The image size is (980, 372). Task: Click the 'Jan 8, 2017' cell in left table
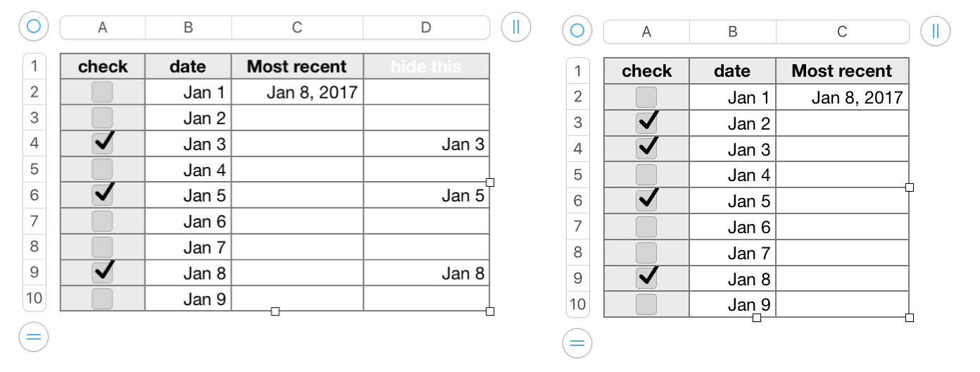point(297,92)
